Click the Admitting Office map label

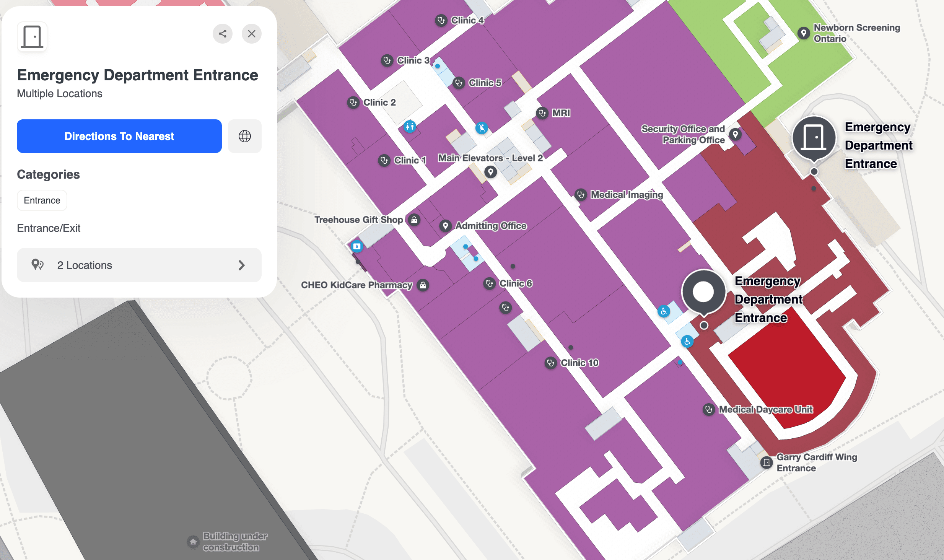tap(491, 226)
